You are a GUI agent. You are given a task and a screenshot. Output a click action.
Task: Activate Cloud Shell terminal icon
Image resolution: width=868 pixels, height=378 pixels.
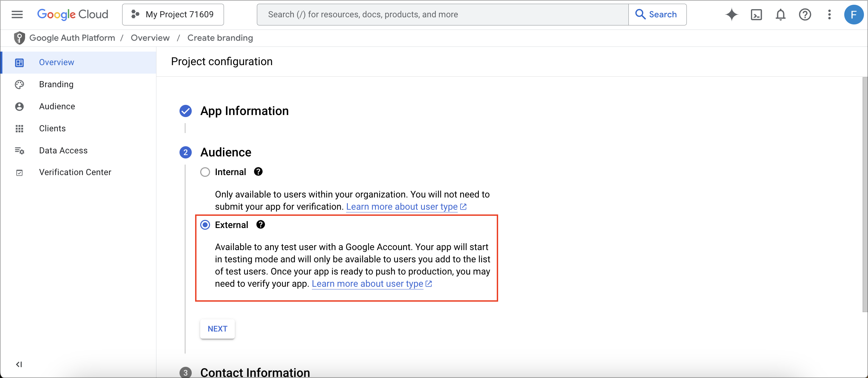tap(756, 14)
